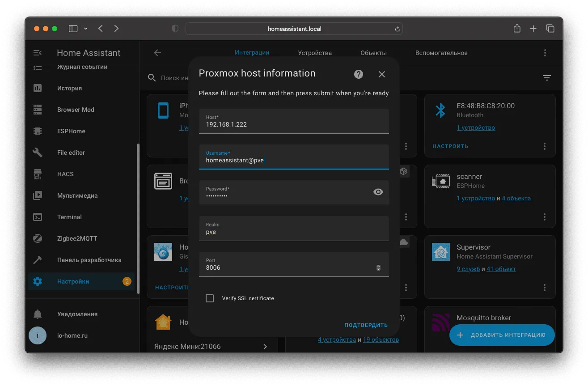Open the header three-dot overflow menu
Image resolution: width=588 pixels, height=386 pixels.
545,53
